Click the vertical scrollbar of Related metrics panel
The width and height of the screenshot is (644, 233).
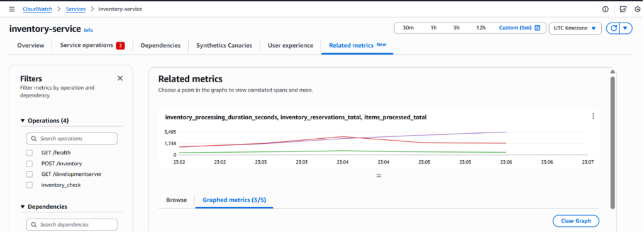tap(613, 143)
